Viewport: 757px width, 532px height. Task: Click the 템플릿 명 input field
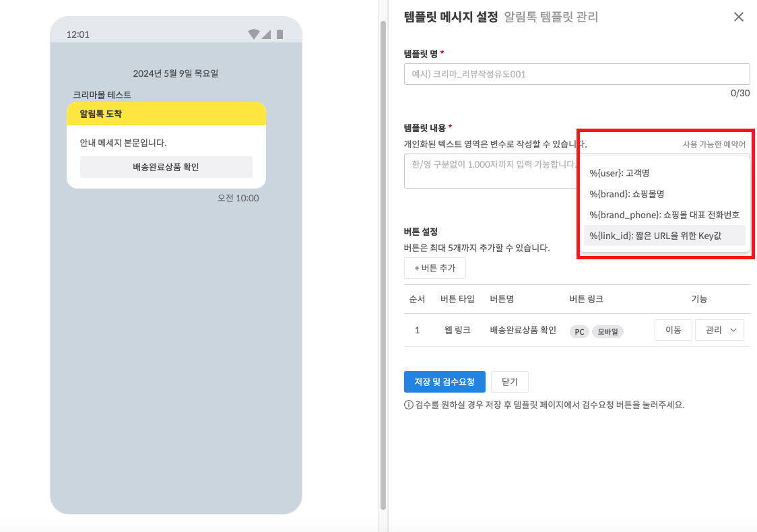577,73
